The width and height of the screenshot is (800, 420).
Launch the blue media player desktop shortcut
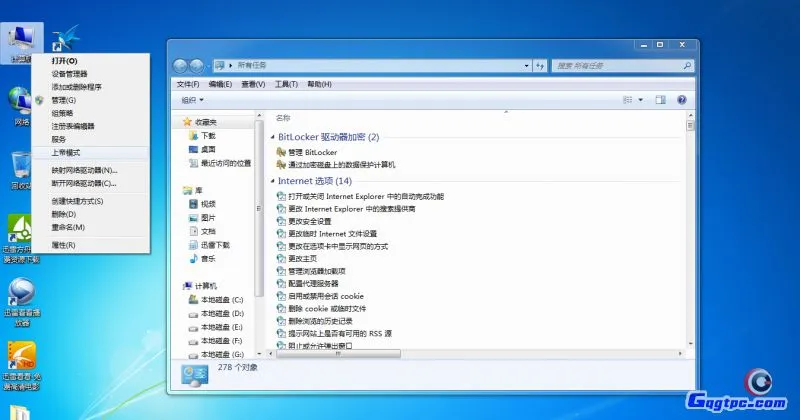21,302
